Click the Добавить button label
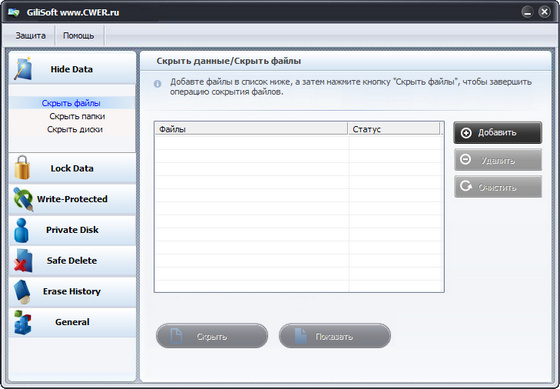 pos(497,133)
